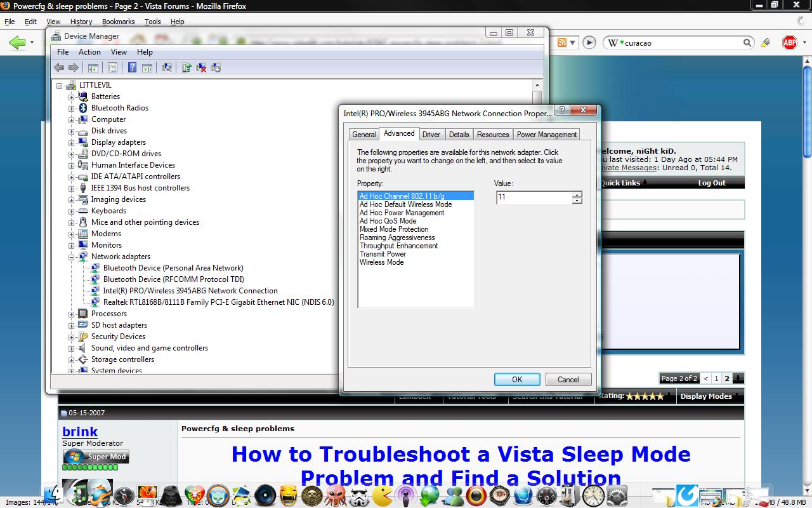This screenshot has height=508, width=812.
Task: Click the Device Manager toolbar forward arrow
Action: 74,67
